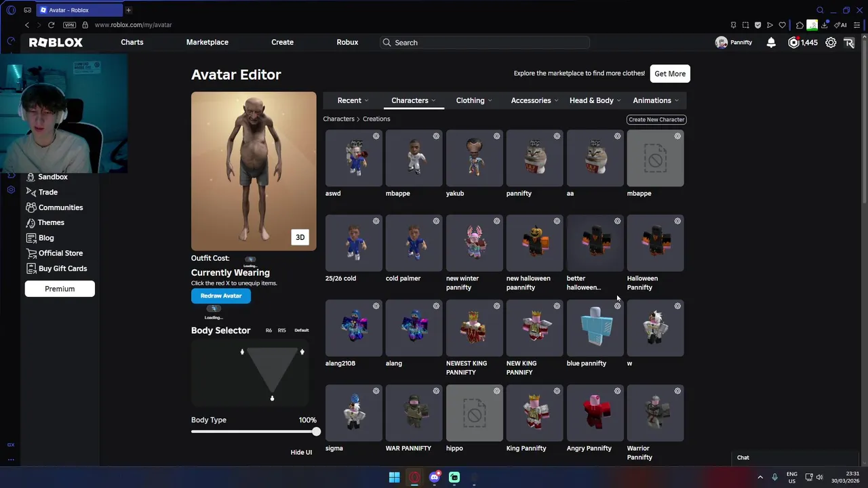Select the Avatar - Roblox browser tab
Screen dimensions: 868x488
click(79, 10)
